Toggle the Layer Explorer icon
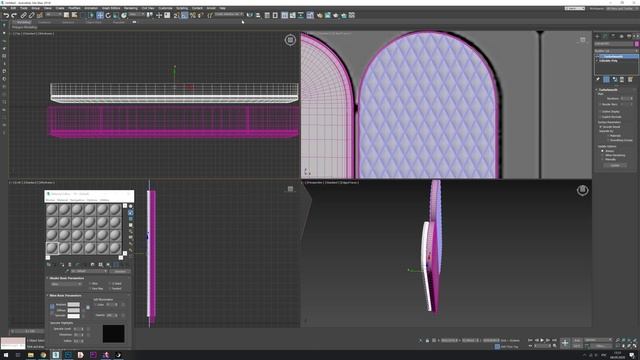Viewport: 640px width, 360px height. coord(275,15)
